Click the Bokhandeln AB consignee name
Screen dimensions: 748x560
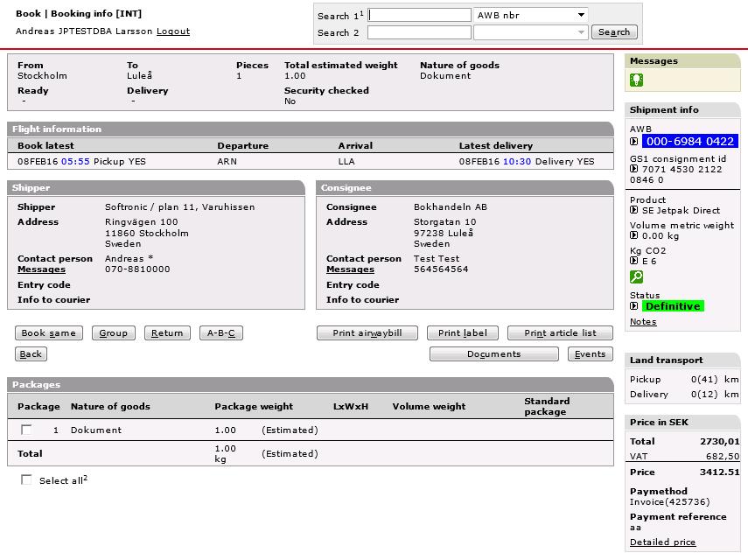pyautogui.click(x=451, y=206)
